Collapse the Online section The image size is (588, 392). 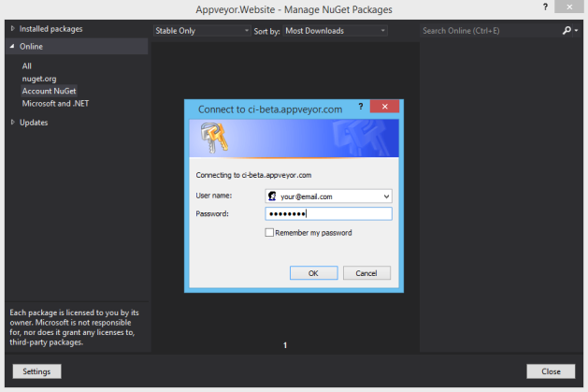12,46
